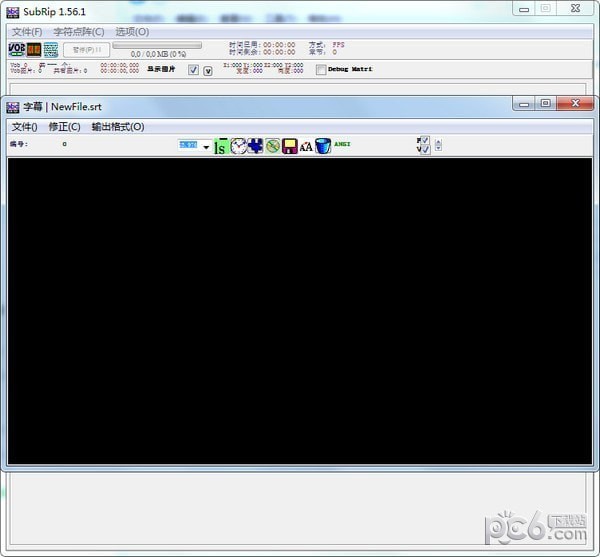The height and width of the screenshot is (557, 600).
Task: Open the clock time correction icon
Action: (238, 146)
